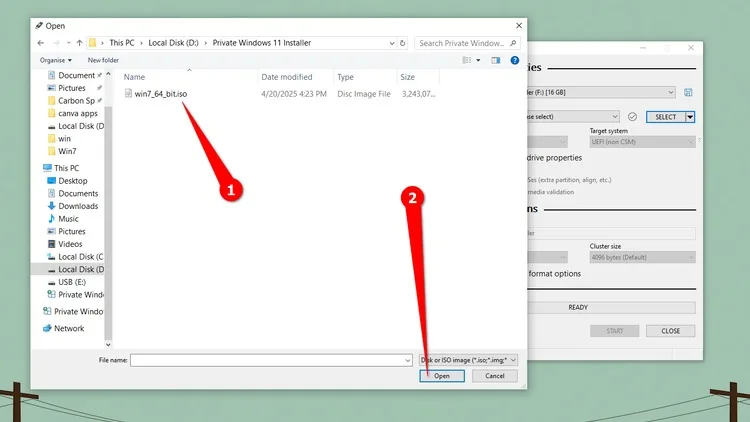This screenshot has width=750, height=422.
Task: Click SELECT button in Rufus window
Action: 666,117
